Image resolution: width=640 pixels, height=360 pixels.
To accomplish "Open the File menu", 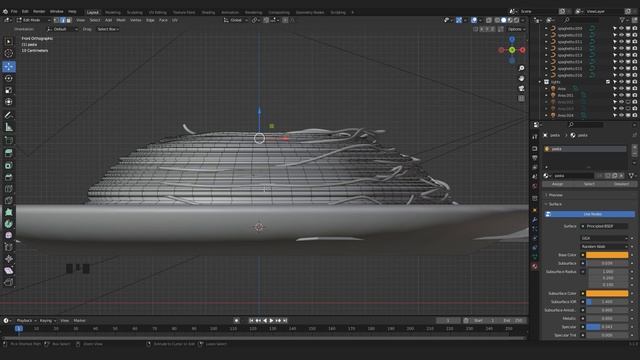I will pyautogui.click(x=14, y=12).
